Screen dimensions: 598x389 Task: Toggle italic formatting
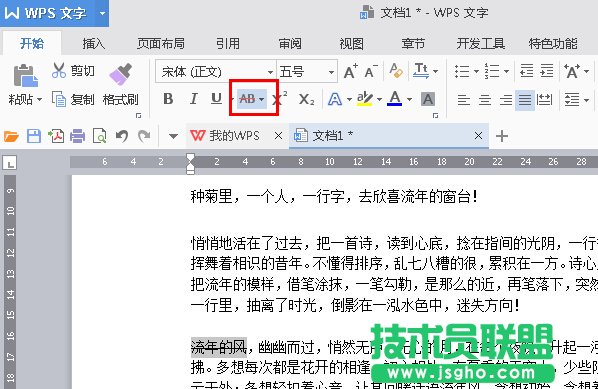(x=193, y=99)
